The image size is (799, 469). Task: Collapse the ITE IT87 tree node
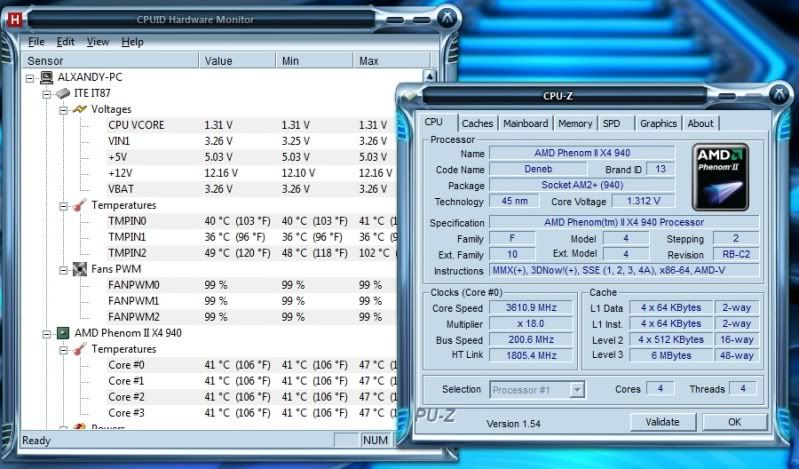47,94
